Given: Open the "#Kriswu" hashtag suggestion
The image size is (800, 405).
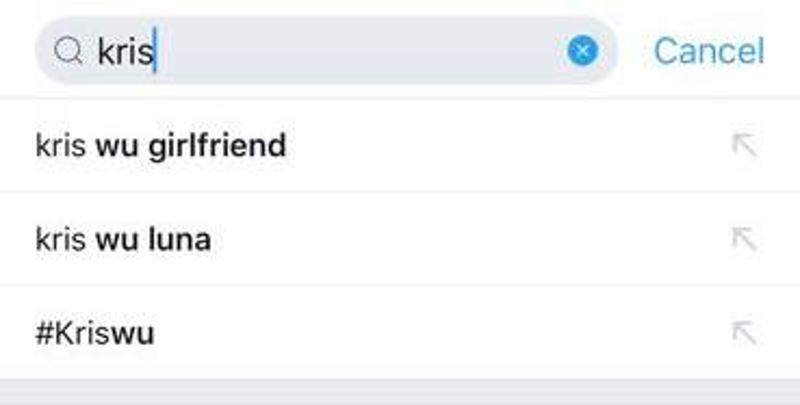Looking at the screenshot, I should click(94, 333).
